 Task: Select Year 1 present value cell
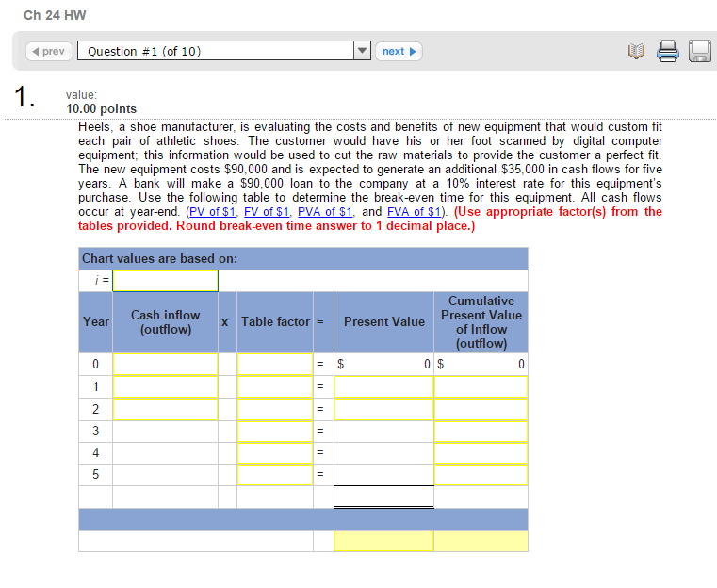pos(383,386)
